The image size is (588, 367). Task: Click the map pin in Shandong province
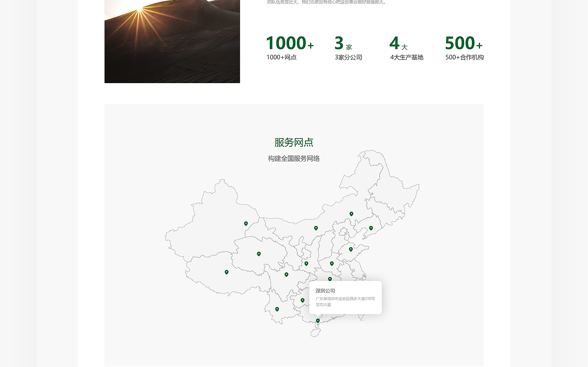point(351,249)
